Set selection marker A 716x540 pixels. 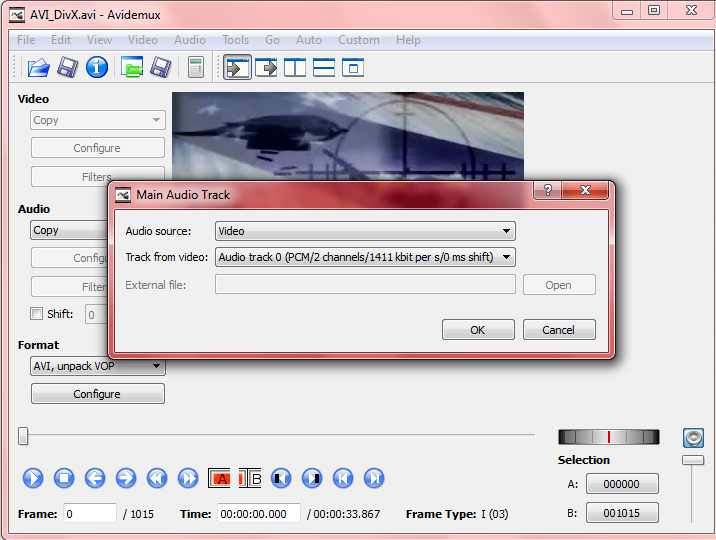click(x=219, y=478)
